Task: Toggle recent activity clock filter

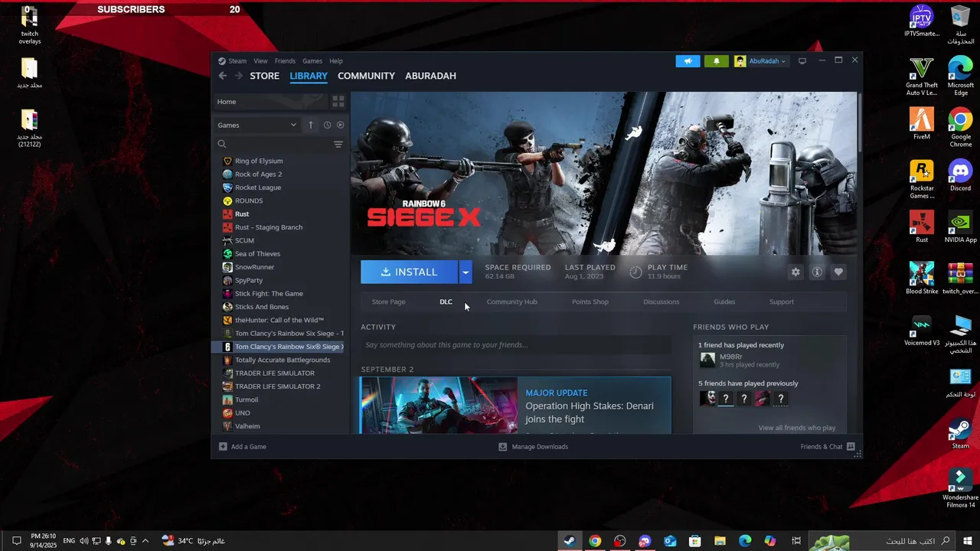Action: (x=327, y=125)
